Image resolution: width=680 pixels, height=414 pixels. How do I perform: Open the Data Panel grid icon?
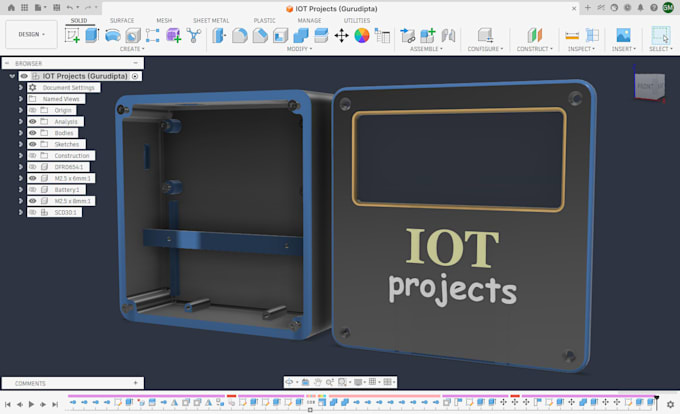pos(24,8)
